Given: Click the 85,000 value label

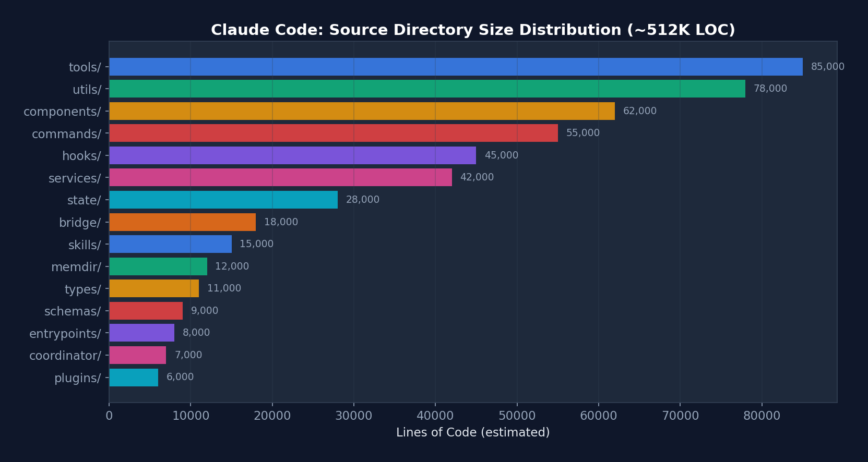Looking at the screenshot, I should [x=827, y=67].
